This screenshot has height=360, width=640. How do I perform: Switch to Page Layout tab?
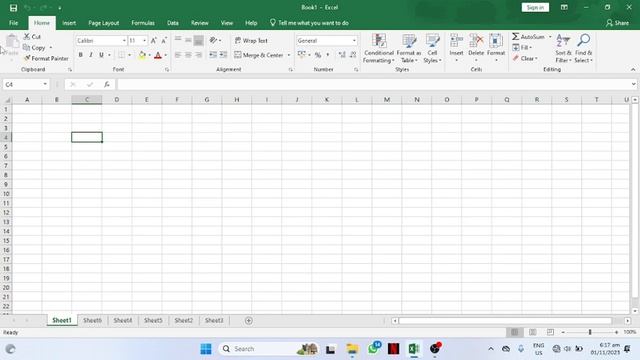[104, 23]
